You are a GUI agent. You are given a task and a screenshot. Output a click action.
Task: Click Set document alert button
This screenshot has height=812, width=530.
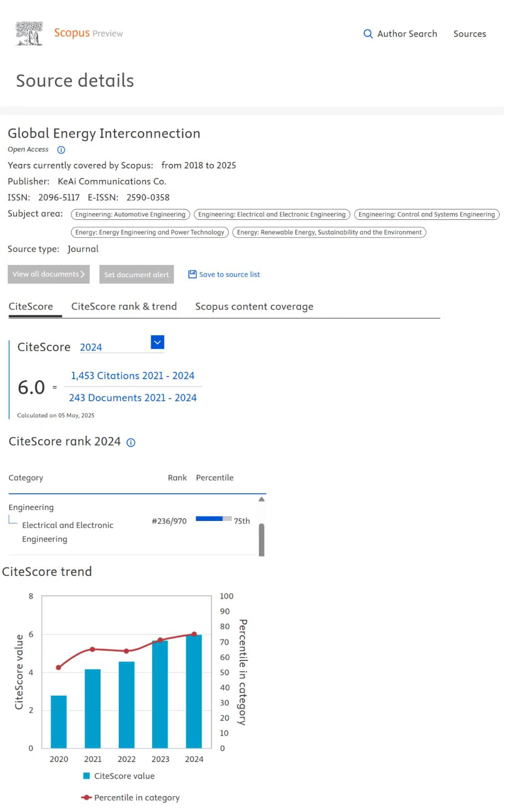[136, 275]
